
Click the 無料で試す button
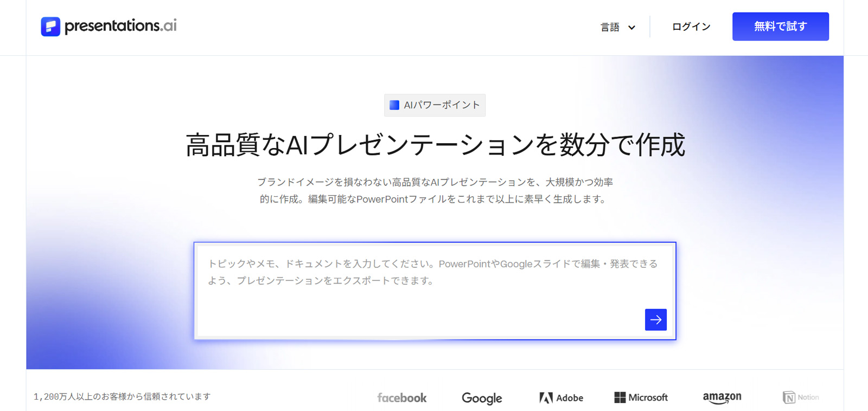(780, 27)
